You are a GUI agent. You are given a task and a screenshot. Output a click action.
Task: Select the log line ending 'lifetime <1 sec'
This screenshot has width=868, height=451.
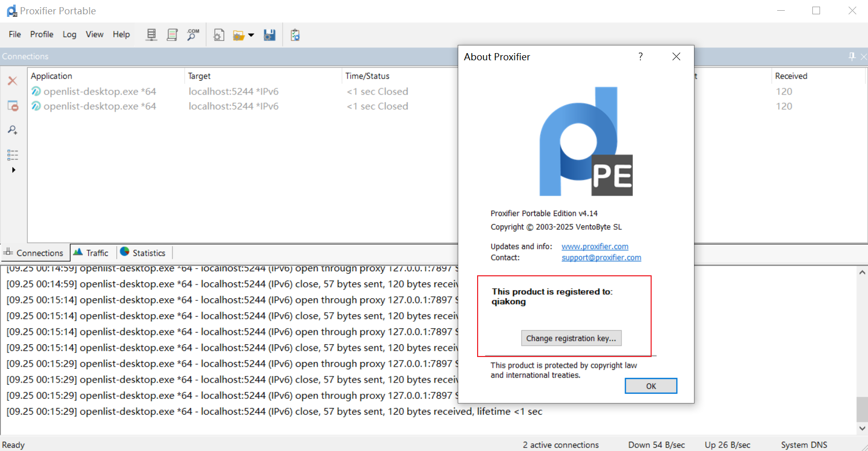tap(275, 412)
